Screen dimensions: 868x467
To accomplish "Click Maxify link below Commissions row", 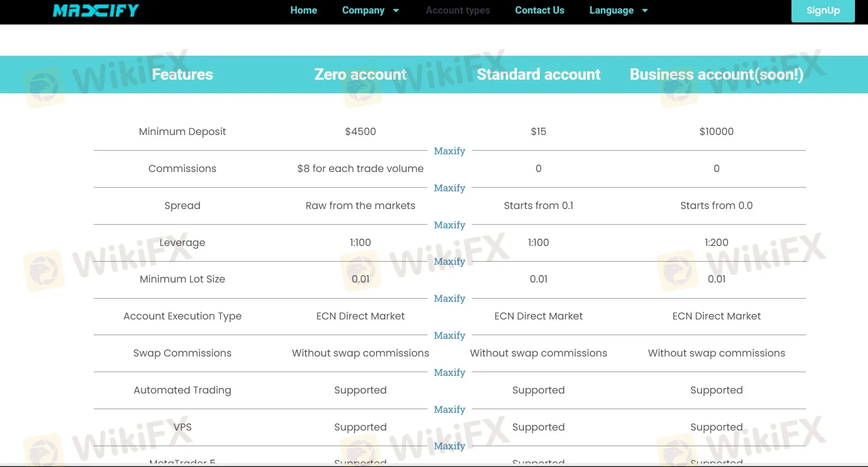I will tap(449, 188).
